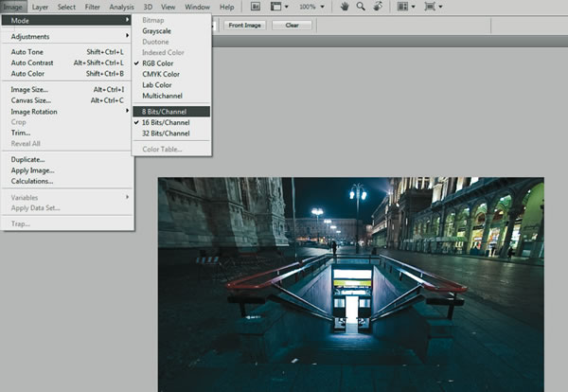
Task: Open the Layer menu
Action: [x=40, y=7]
